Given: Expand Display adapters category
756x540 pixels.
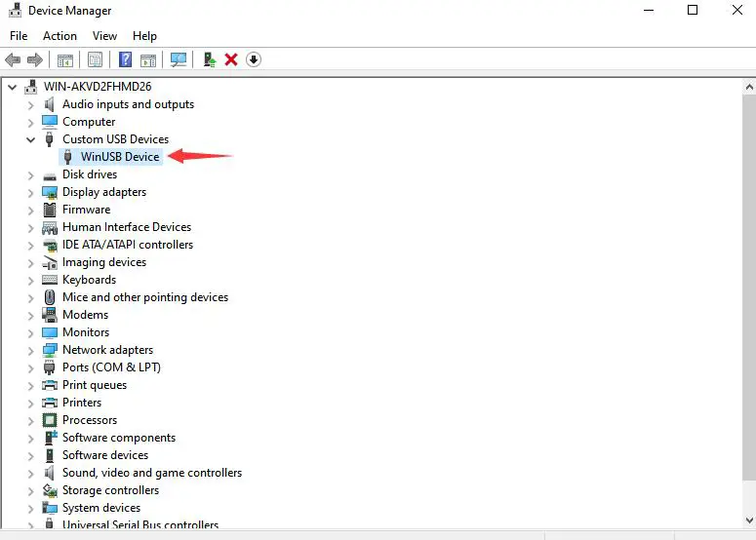Looking at the screenshot, I should [30, 193].
